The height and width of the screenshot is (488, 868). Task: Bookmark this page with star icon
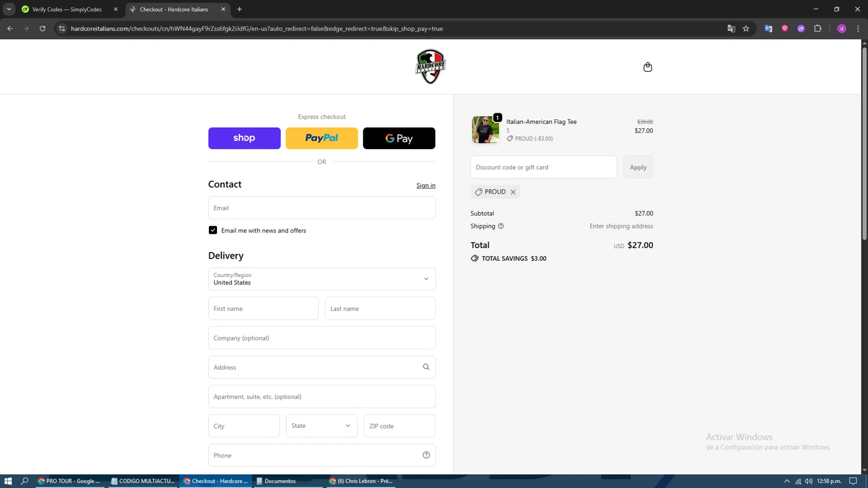[x=746, y=28]
